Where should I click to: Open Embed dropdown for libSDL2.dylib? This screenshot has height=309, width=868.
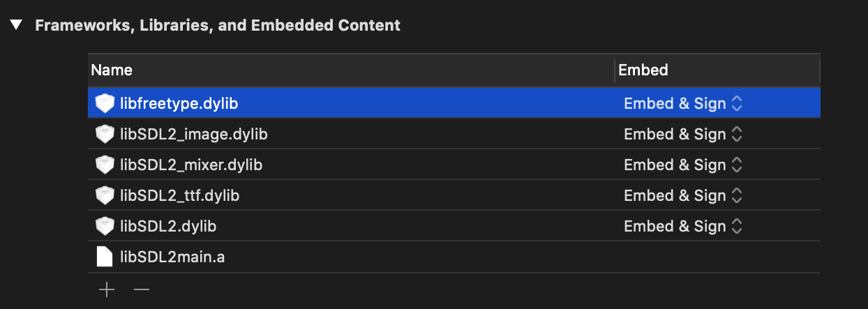(x=682, y=227)
